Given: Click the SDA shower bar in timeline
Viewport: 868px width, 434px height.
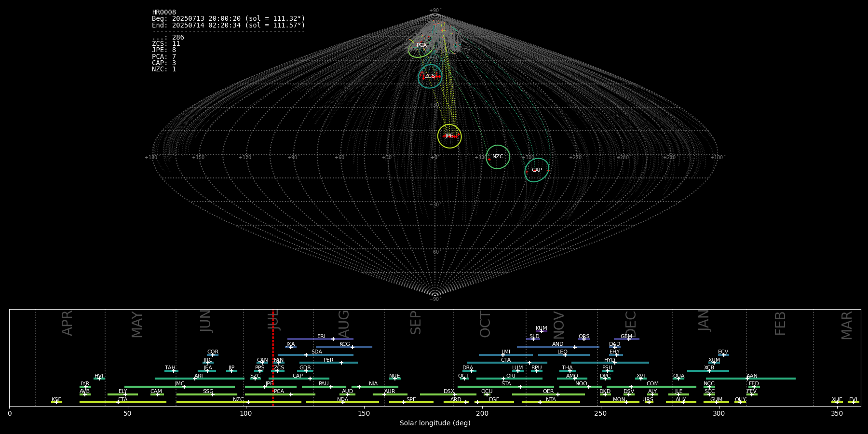Looking at the screenshot, I should click(x=315, y=355).
